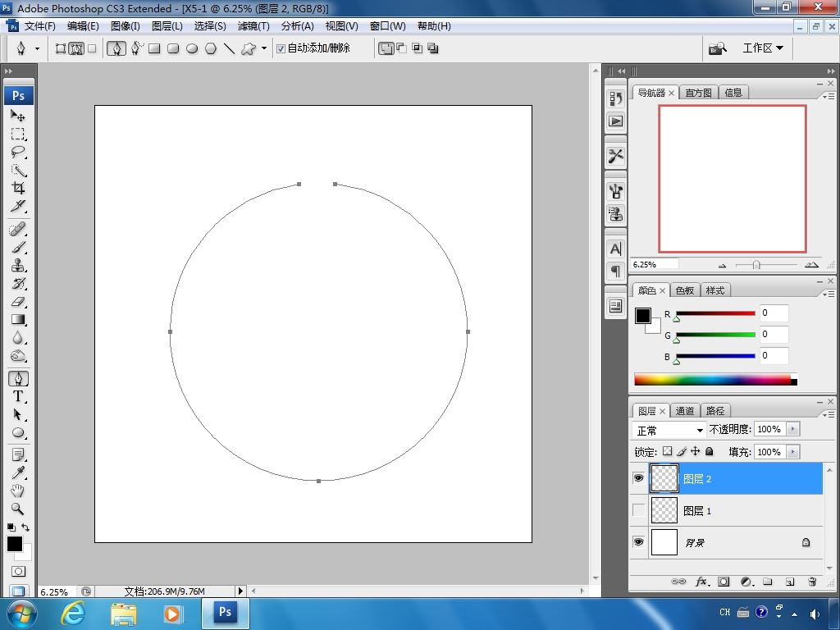Select the Move tool

click(x=18, y=116)
